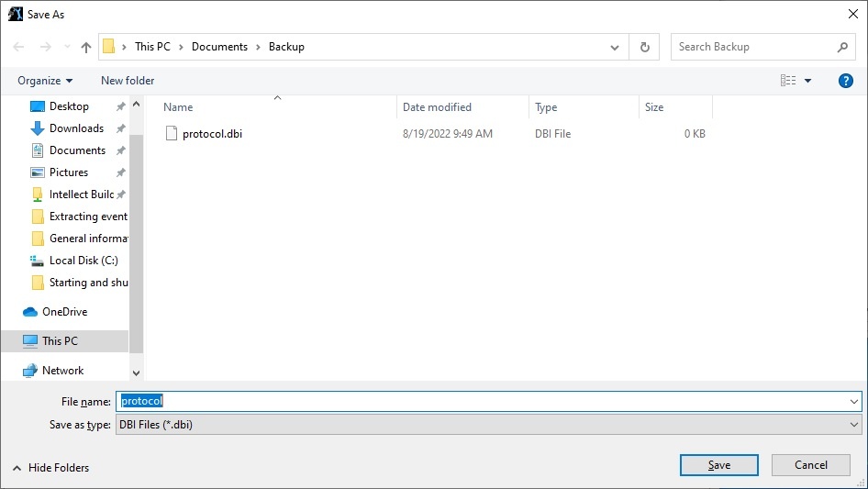Select Network in the sidebar
The image size is (868, 489).
(62, 371)
